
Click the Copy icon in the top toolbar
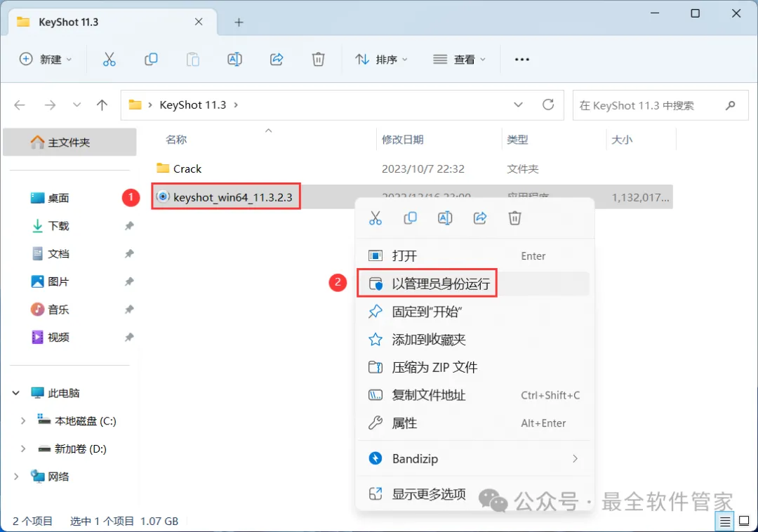[151, 60]
